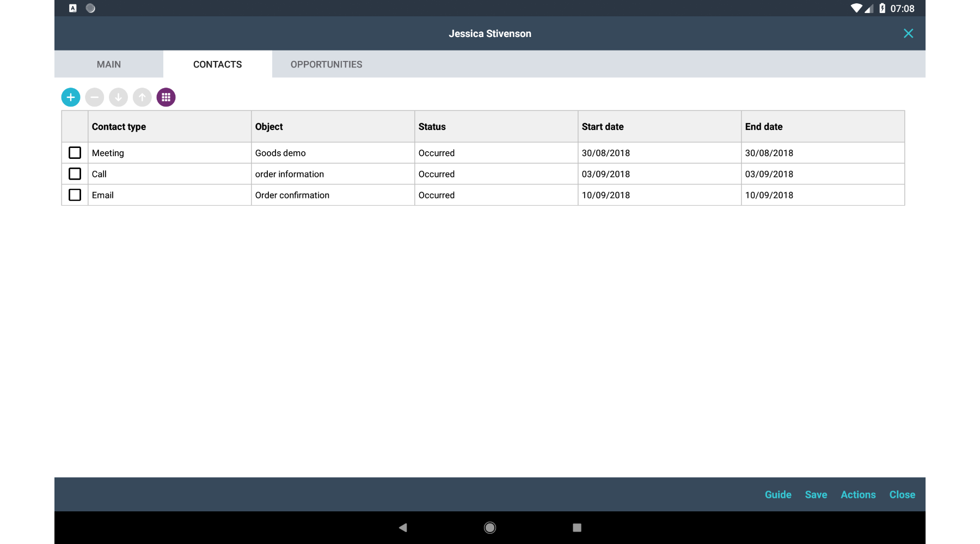Open the Guide link

[778, 494]
